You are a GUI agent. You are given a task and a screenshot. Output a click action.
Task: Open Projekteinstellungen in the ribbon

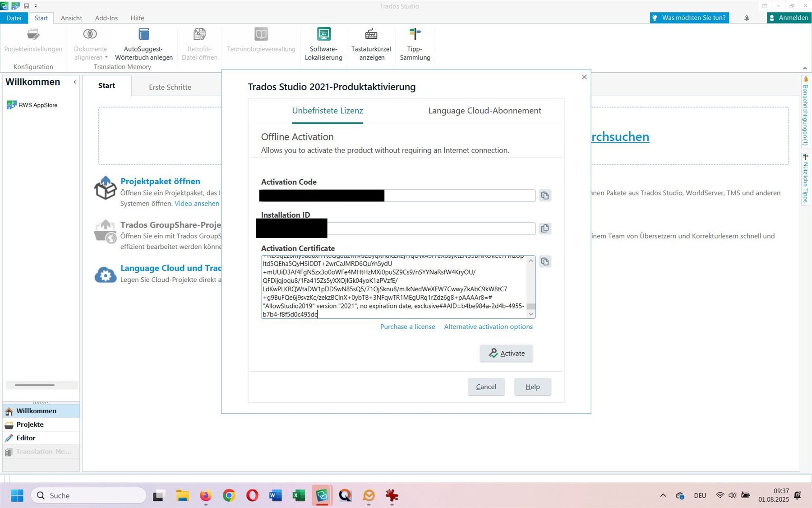[33, 42]
